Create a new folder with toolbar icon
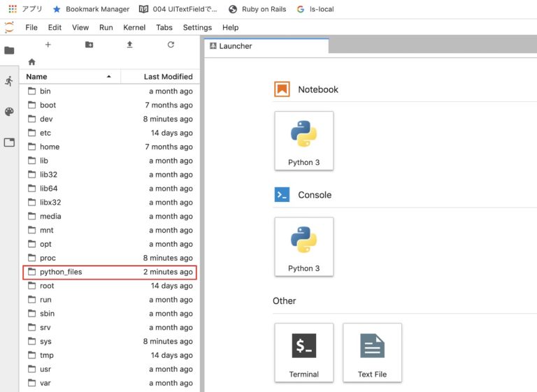The width and height of the screenshot is (537, 392). point(89,45)
